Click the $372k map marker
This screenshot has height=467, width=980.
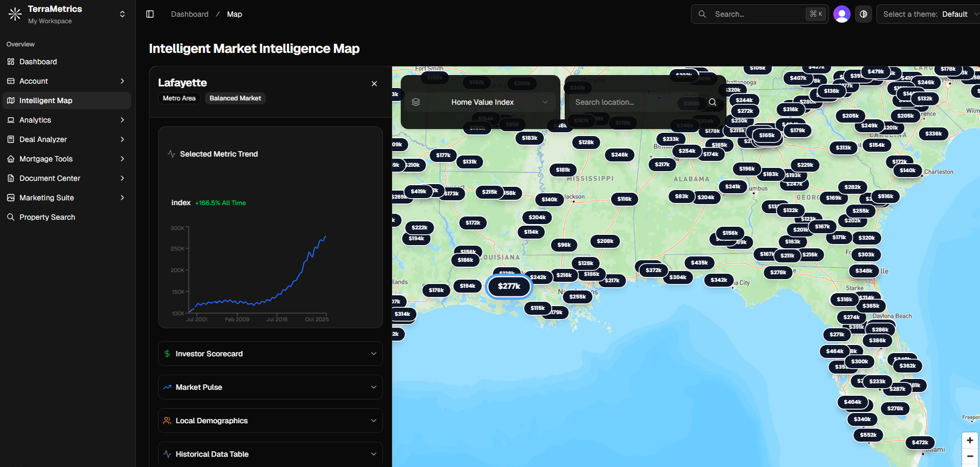(654, 270)
